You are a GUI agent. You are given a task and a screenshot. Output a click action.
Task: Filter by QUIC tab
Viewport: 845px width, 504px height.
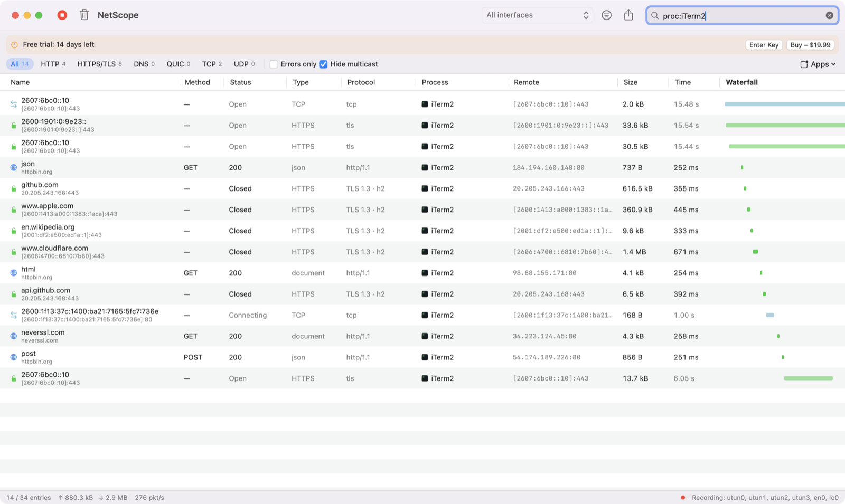tap(179, 64)
